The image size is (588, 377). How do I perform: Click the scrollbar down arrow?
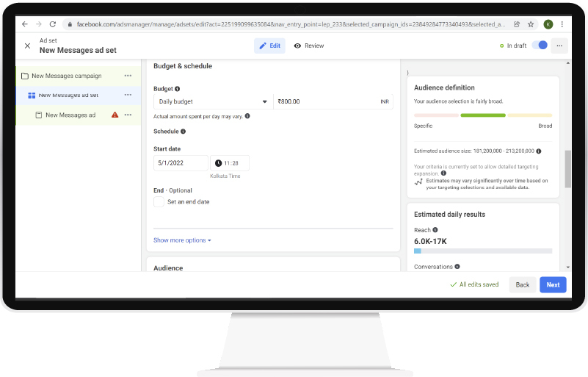(567, 268)
